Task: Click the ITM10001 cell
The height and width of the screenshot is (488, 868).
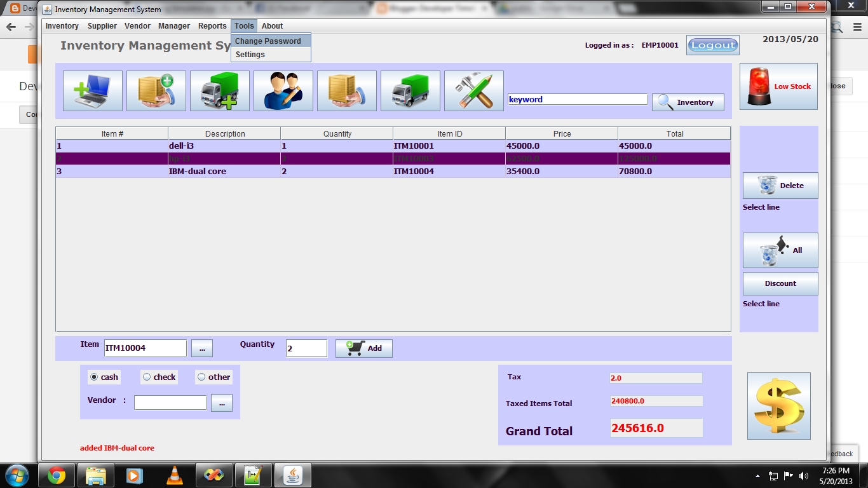Action: 449,146
